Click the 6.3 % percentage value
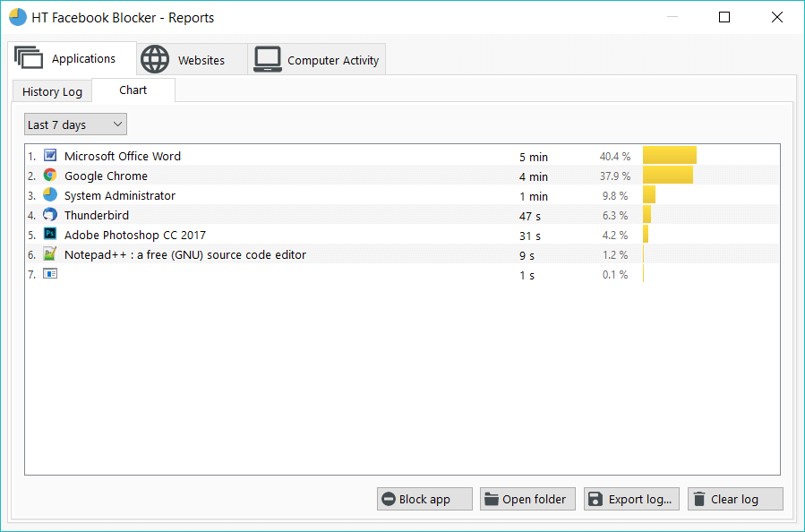Screen dimensions: 805x532 pyautogui.click(x=615, y=216)
